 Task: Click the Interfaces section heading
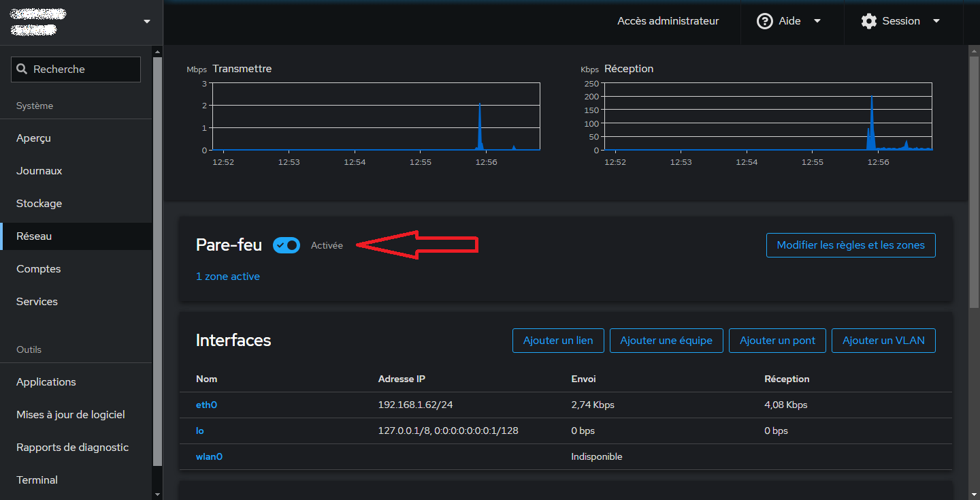click(233, 341)
